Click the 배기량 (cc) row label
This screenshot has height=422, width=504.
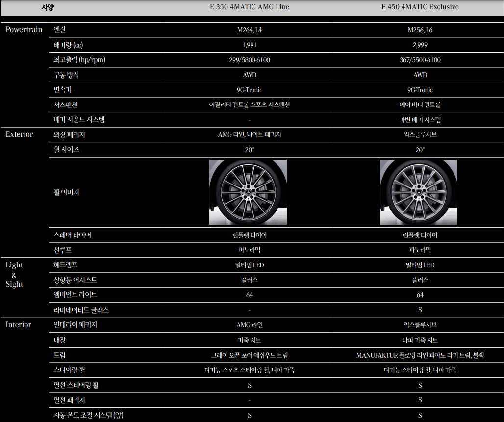tap(68, 45)
